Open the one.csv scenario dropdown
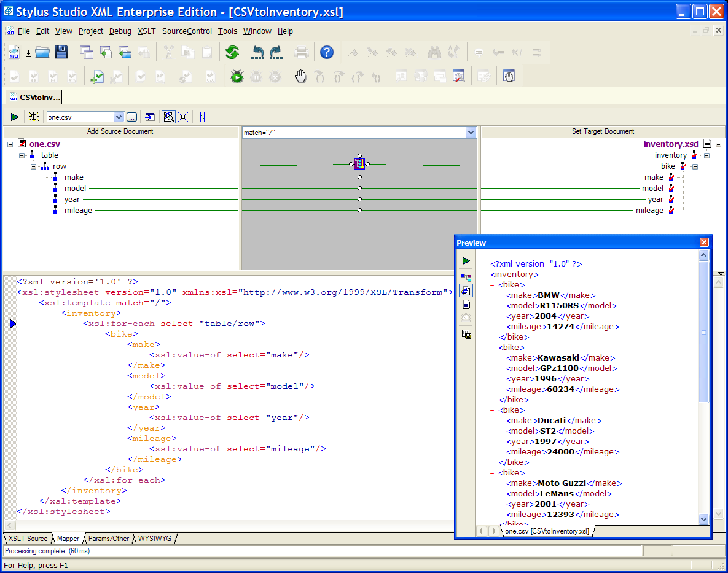Screen dimensions: 728x573 [119, 117]
